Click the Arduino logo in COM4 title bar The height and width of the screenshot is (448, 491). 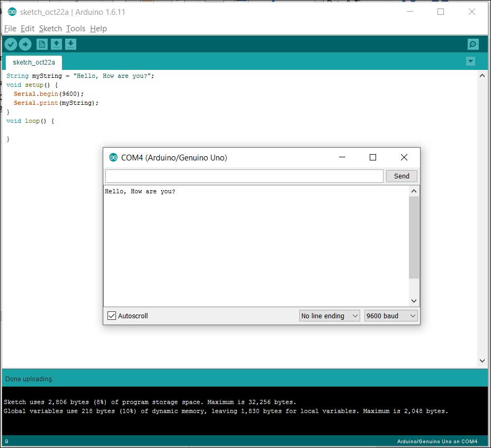pos(113,157)
